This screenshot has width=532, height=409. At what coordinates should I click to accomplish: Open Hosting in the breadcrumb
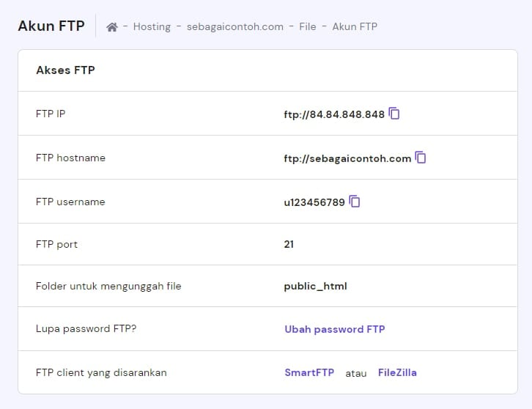click(152, 26)
